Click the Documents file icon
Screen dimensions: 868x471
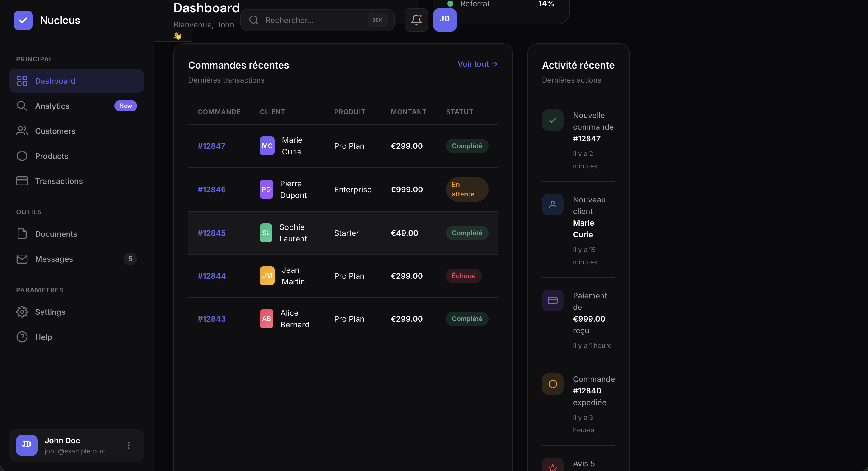click(x=22, y=234)
